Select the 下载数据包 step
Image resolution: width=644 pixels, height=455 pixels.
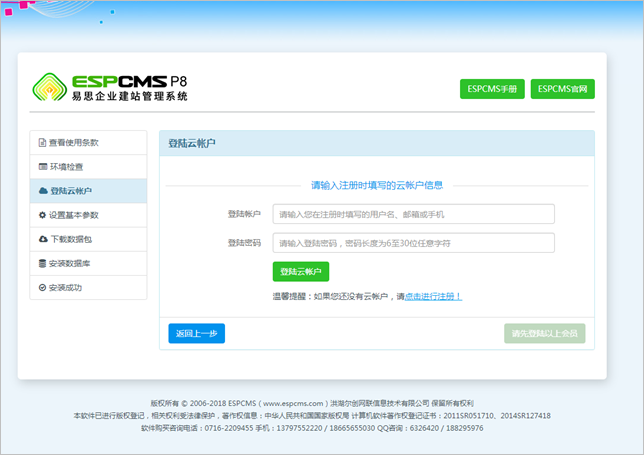pyautogui.click(x=88, y=239)
